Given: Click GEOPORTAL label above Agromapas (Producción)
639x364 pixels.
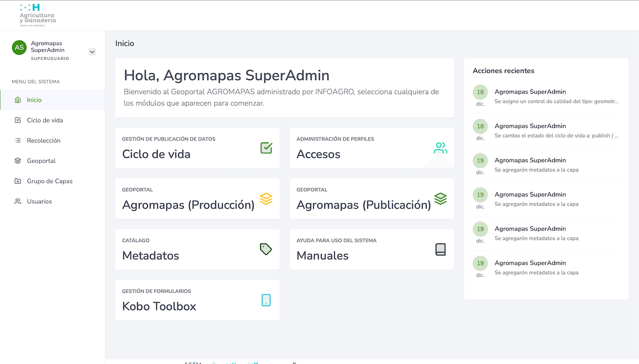Looking at the screenshot, I should tap(138, 190).
